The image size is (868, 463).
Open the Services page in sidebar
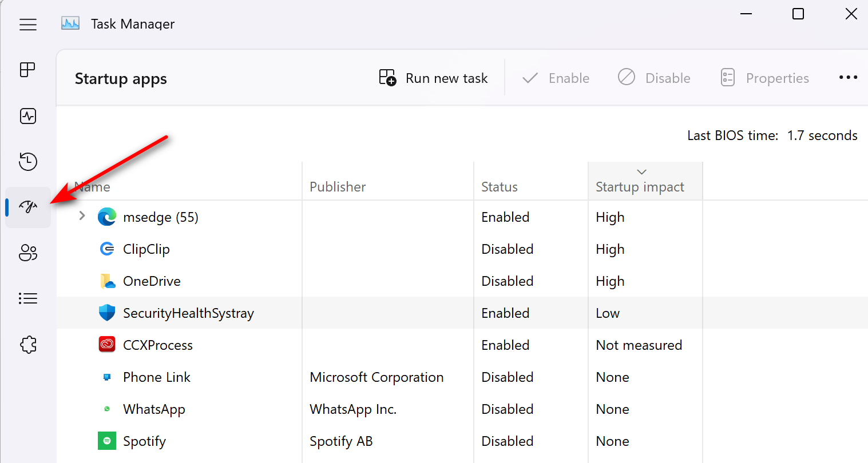point(28,344)
